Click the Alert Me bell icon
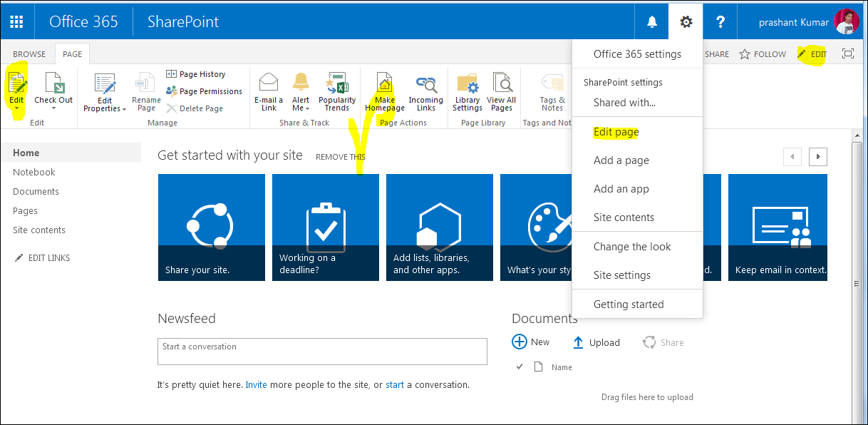Screen dimensions: 868x425 [x=301, y=83]
